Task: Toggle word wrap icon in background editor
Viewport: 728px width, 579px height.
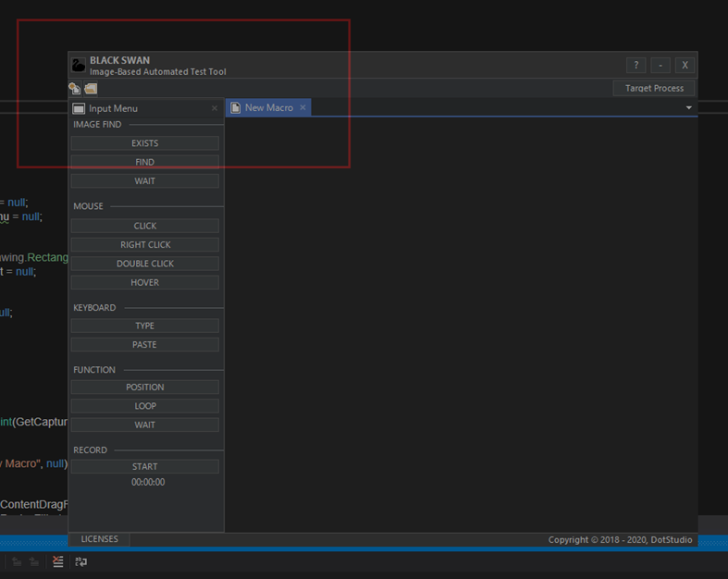Action: pyautogui.click(x=80, y=561)
